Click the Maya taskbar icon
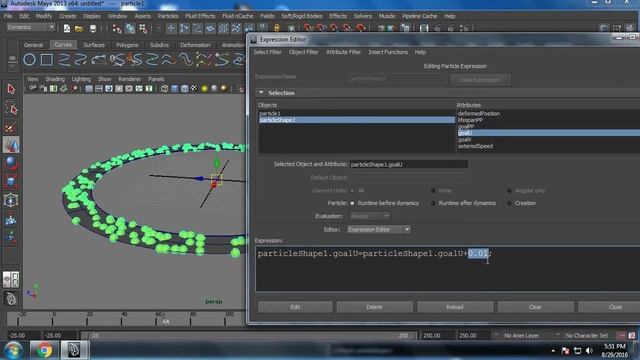Image resolution: width=640 pixels, height=360 pixels. (74, 350)
